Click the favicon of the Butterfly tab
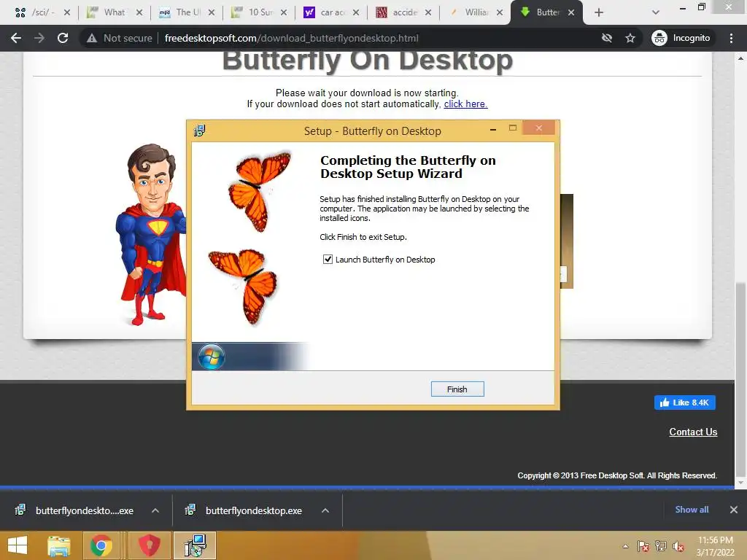 coord(525,12)
